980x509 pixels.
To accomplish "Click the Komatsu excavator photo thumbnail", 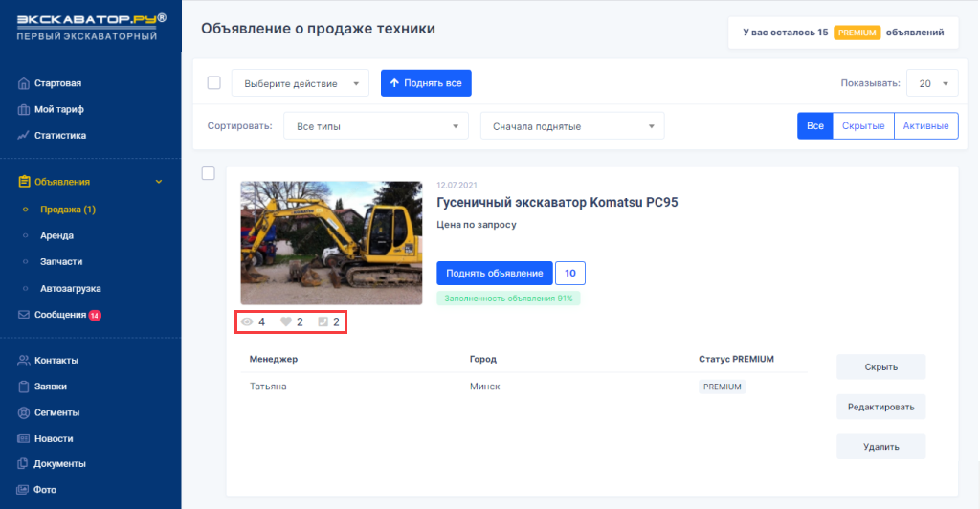I will 331,243.
